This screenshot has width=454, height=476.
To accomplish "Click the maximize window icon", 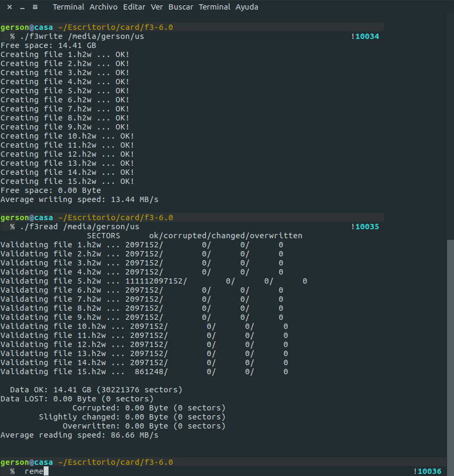I will coord(35,7).
